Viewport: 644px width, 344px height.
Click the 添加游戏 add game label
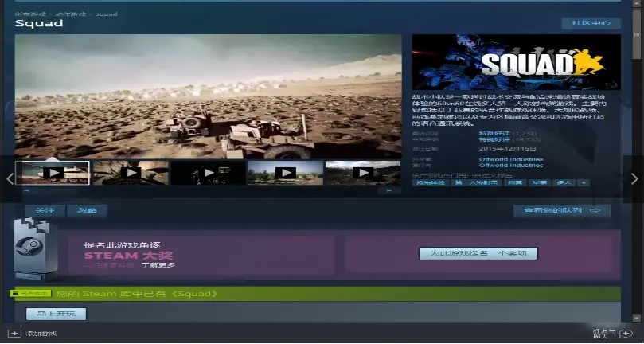click(41, 334)
